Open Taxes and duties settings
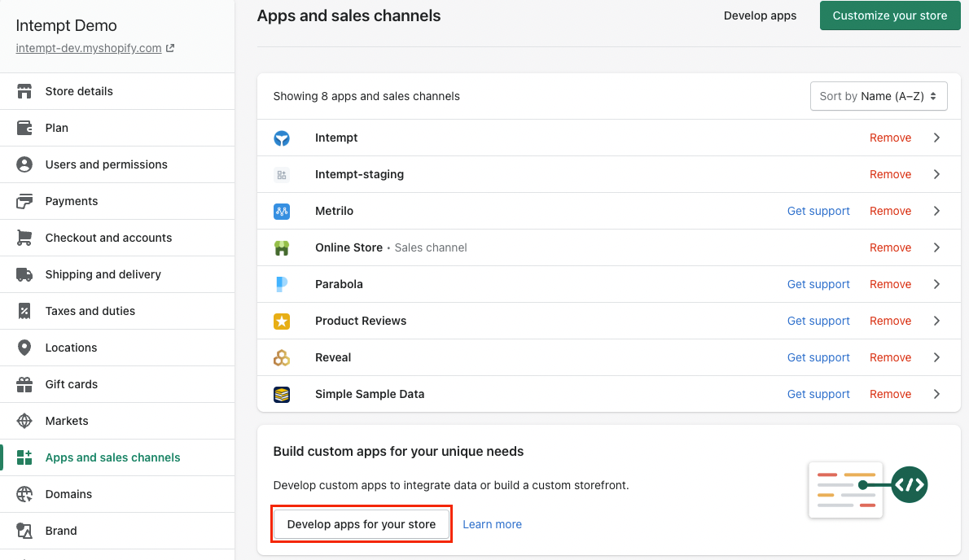This screenshot has width=969, height=560. tap(117, 311)
